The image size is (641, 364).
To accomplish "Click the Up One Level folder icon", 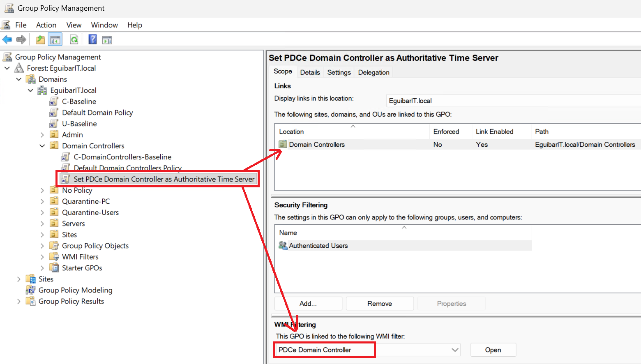I will point(40,40).
